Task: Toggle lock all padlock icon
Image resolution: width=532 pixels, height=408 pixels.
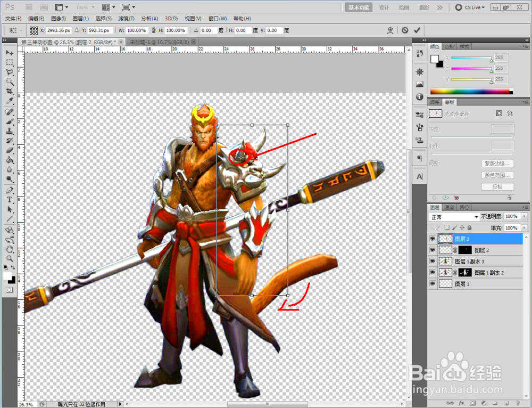Action: tap(470, 227)
